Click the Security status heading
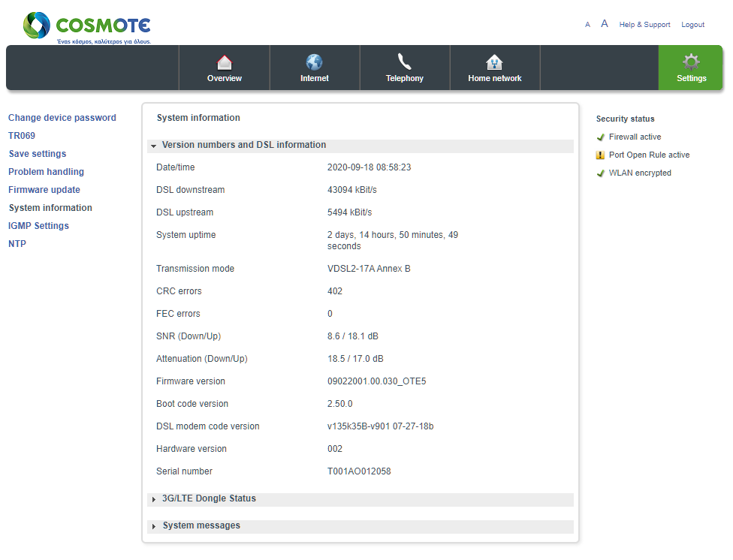Image resolution: width=733 pixels, height=560 pixels. point(625,119)
